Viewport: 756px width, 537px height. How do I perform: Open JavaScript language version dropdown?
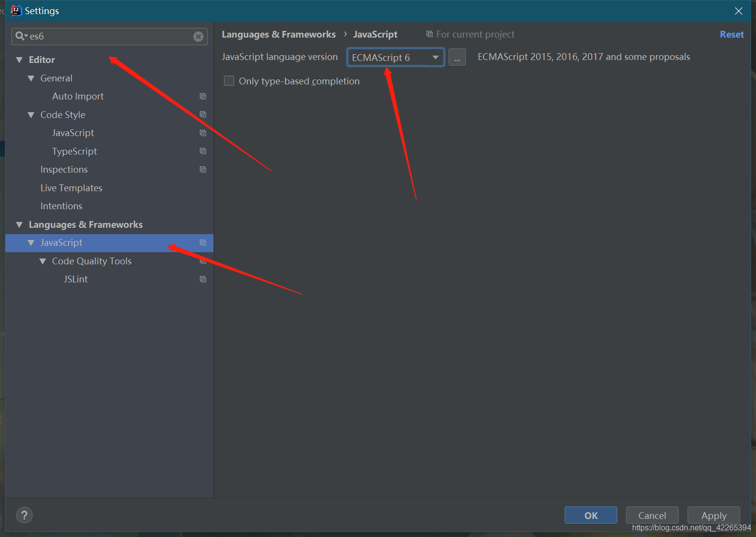[x=395, y=57]
